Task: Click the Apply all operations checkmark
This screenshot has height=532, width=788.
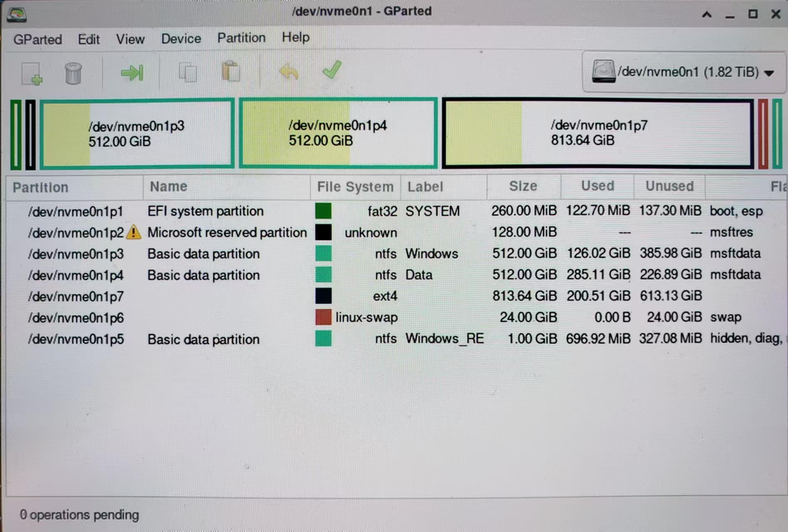Action: pyautogui.click(x=332, y=70)
